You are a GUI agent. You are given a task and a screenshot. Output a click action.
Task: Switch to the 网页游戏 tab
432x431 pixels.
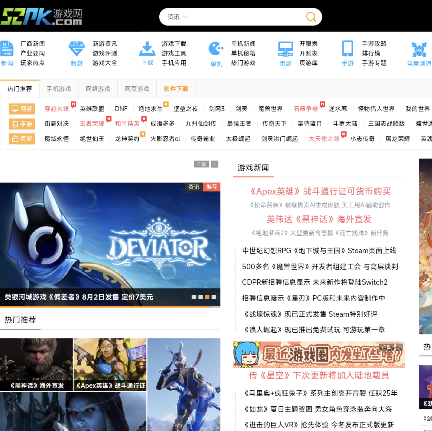pos(137,89)
